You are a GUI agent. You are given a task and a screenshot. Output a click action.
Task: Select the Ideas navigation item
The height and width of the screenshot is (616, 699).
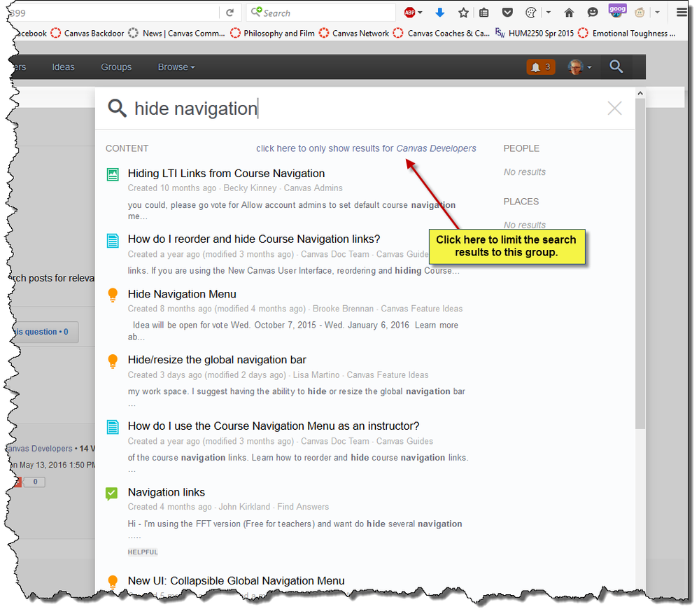coord(63,67)
